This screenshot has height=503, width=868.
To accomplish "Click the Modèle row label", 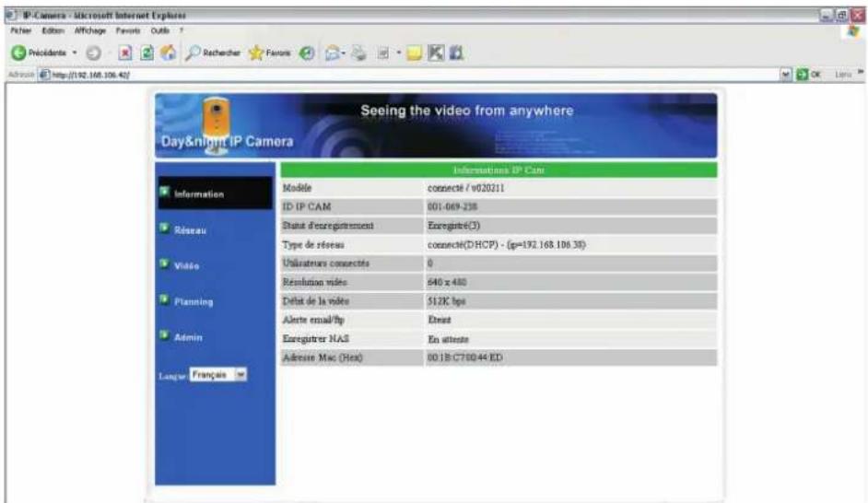I will [x=298, y=188].
